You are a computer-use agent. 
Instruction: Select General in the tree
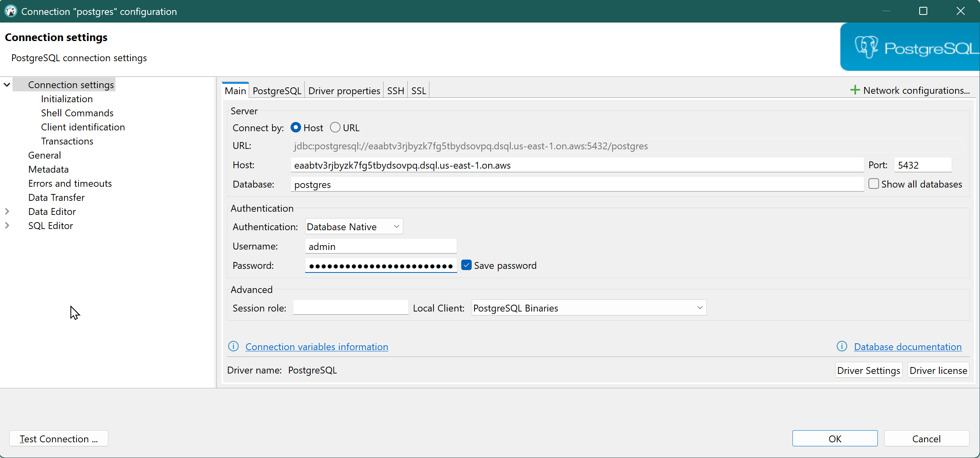45,155
